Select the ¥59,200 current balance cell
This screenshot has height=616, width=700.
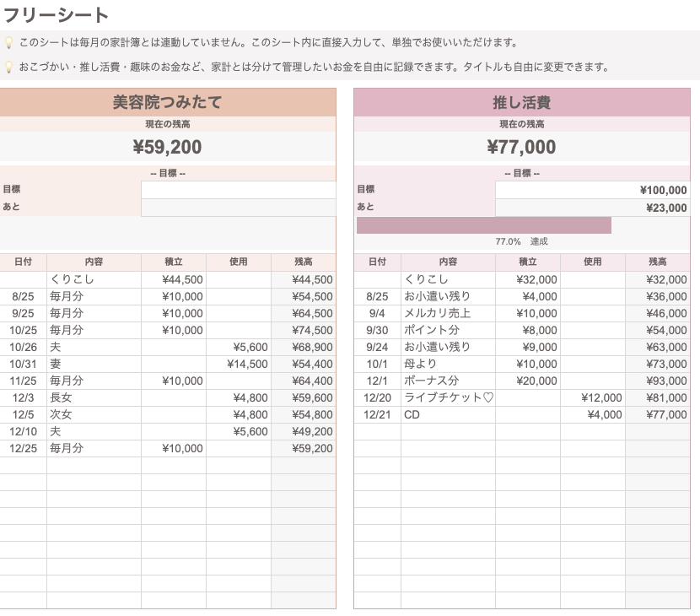168,147
